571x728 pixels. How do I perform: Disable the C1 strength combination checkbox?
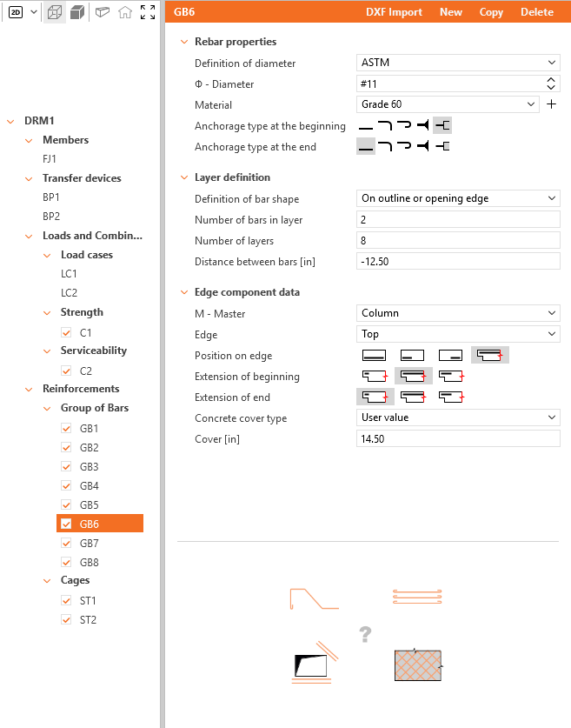click(66, 332)
